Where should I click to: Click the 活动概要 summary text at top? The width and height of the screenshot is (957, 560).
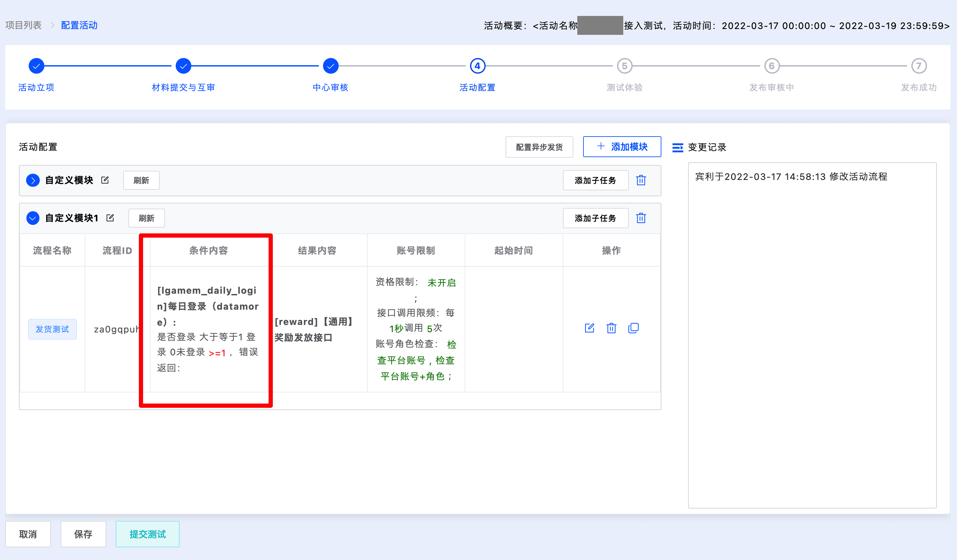pyautogui.click(x=717, y=25)
